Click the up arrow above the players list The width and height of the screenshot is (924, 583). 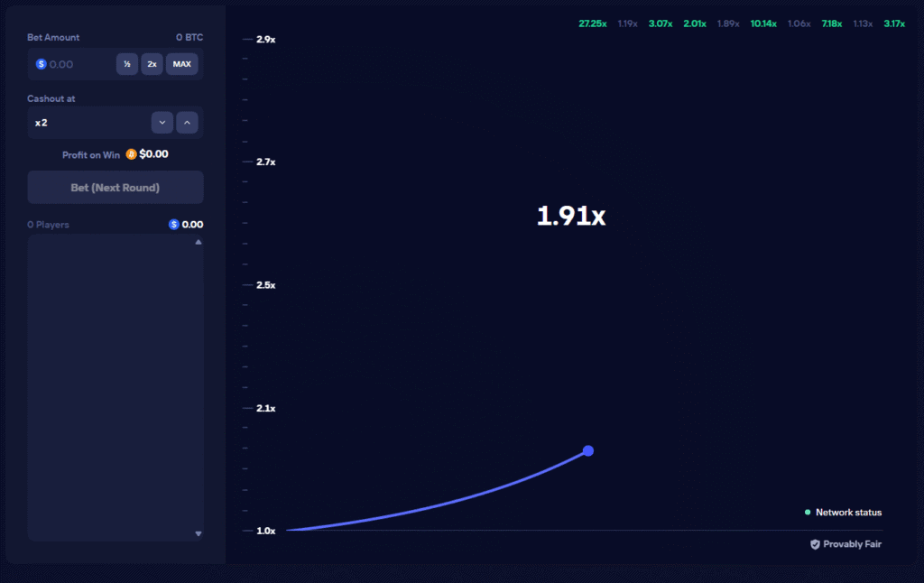click(x=198, y=241)
